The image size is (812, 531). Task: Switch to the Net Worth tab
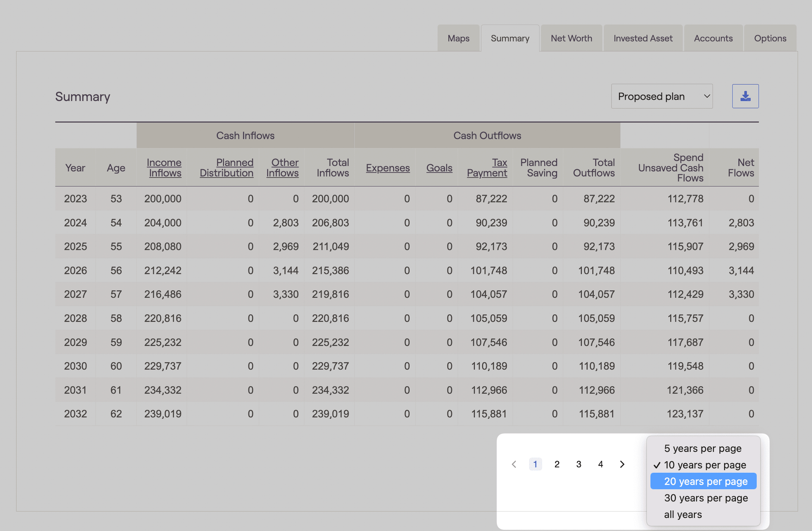click(571, 38)
